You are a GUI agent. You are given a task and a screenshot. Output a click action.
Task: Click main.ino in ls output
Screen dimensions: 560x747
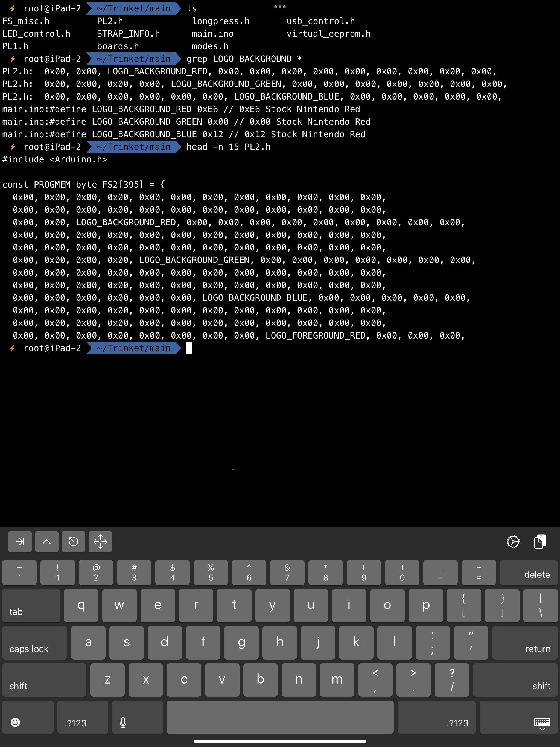pos(213,34)
